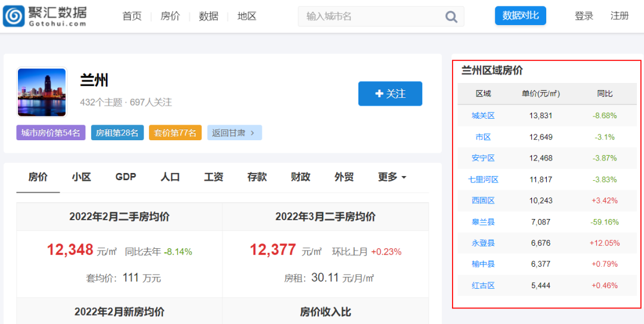This screenshot has height=324, width=644.
Task: Click the 房租第28名 tag
Action: click(117, 133)
